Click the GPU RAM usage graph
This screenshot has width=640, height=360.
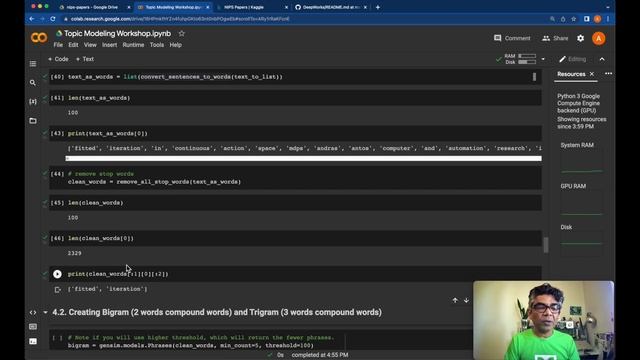point(582,203)
